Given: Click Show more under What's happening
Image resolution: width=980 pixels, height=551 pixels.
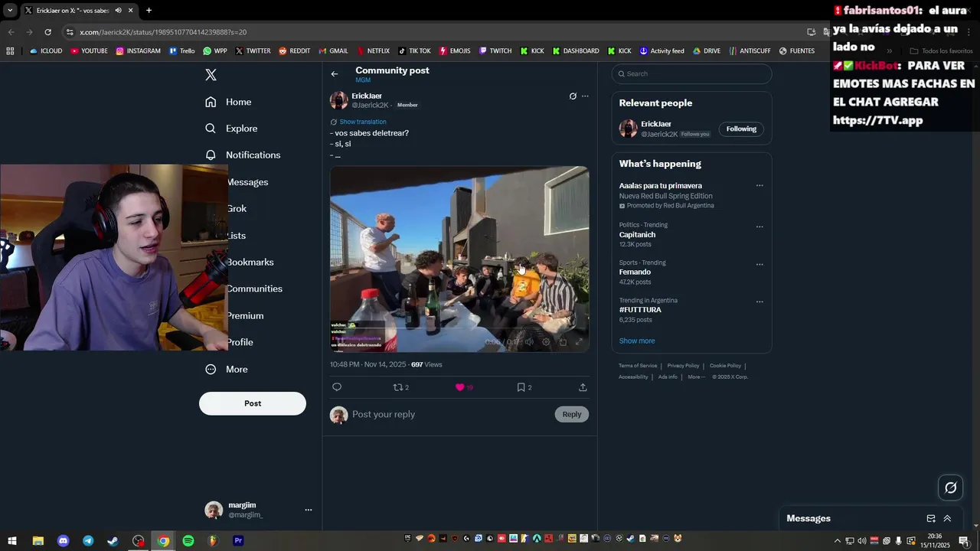Looking at the screenshot, I should point(637,341).
